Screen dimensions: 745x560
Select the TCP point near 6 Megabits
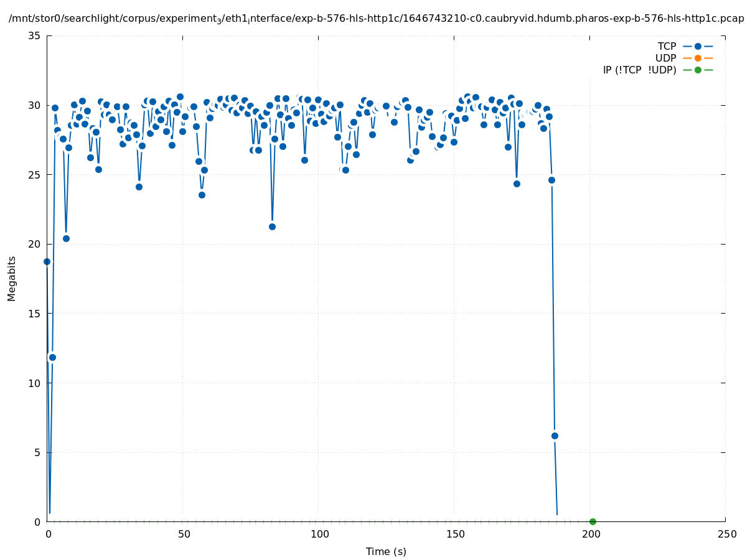pyautogui.click(x=555, y=436)
